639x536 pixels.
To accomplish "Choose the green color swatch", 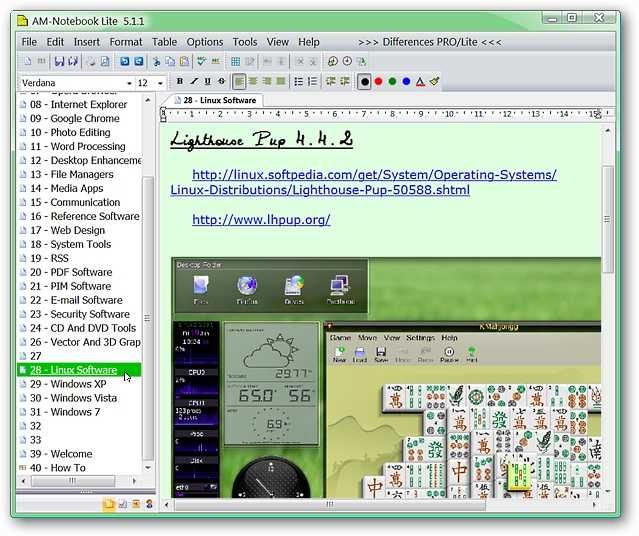I will coord(392,82).
